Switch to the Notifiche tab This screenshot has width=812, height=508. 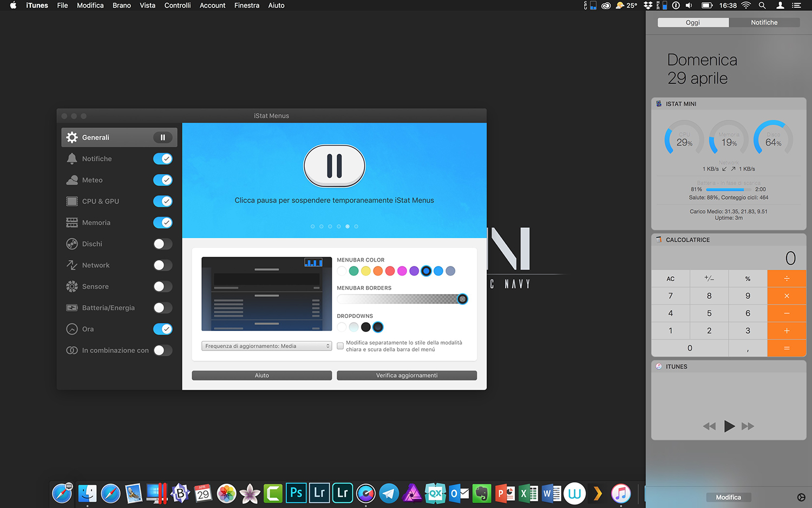tap(764, 23)
